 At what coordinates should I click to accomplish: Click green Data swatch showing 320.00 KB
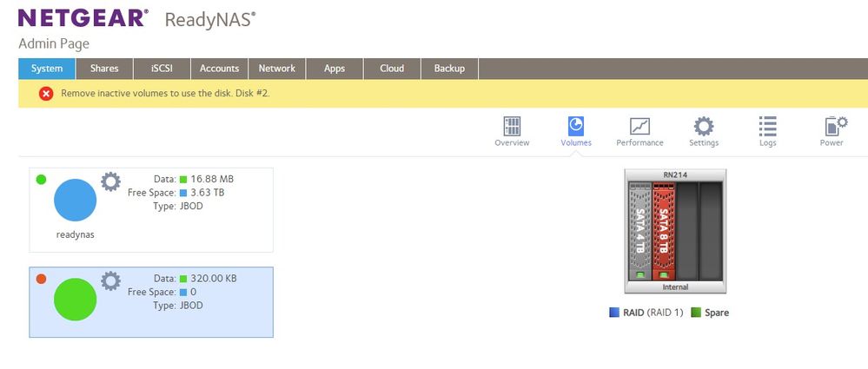pos(183,279)
